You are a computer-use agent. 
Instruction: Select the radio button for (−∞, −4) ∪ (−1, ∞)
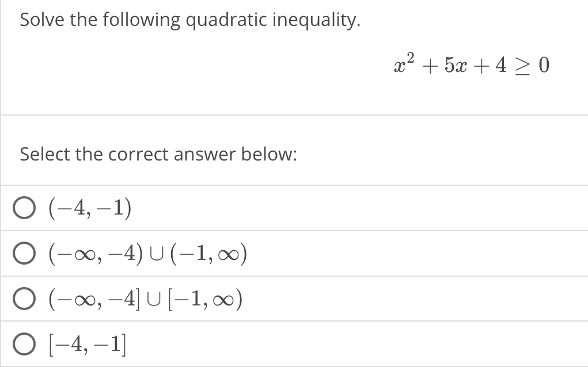[24, 254]
